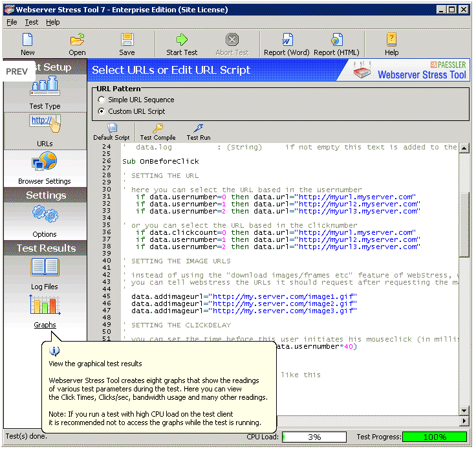
Task: Click the Graphs link label
Action: pos(45,325)
